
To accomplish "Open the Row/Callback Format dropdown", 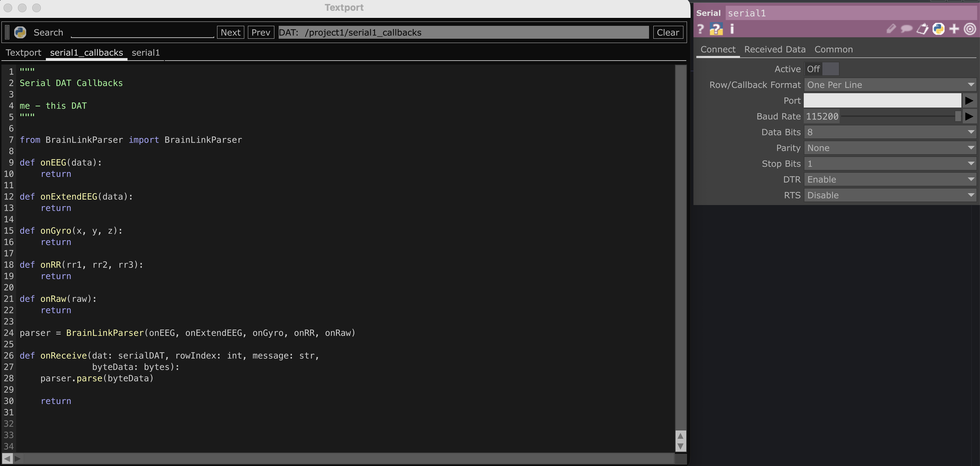I will tap(890, 85).
